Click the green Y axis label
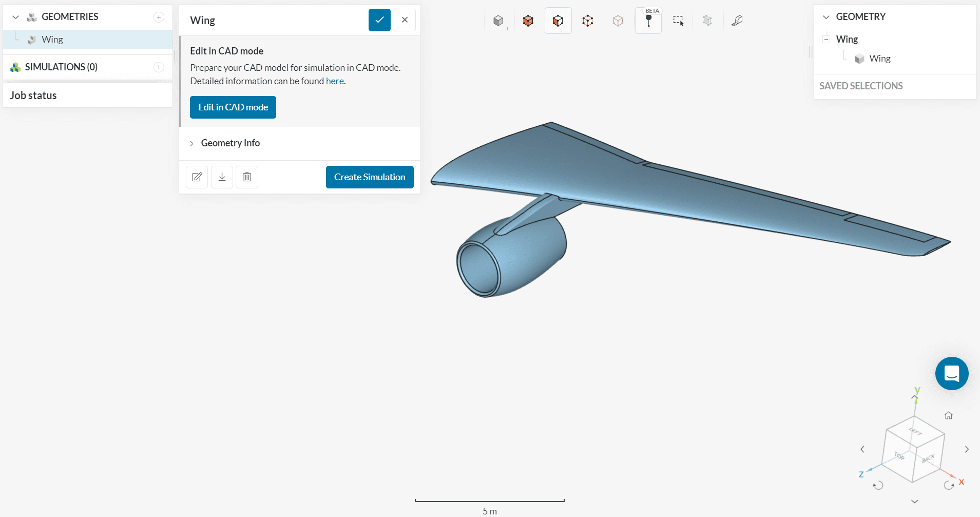980x517 pixels. tap(917, 391)
